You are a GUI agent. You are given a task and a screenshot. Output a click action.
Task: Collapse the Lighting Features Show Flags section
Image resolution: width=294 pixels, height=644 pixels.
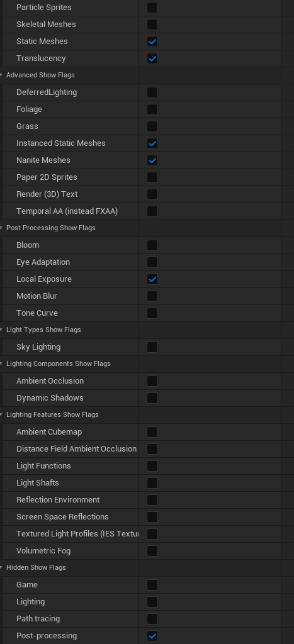(2, 415)
